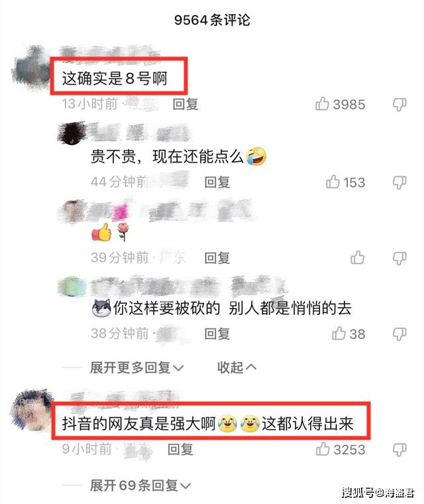Image resolution: width=424 pixels, height=504 pixels.
Task: Like the thumbs-up rose emoji reply
Action: [x=357, y=257]
